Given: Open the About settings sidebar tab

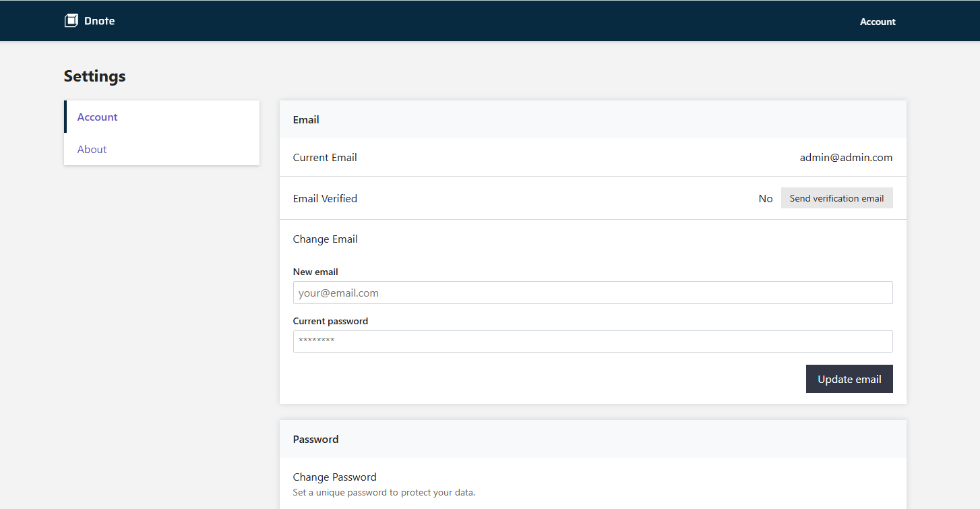Looking at the screenshot, I should click(x=162, y=149).
